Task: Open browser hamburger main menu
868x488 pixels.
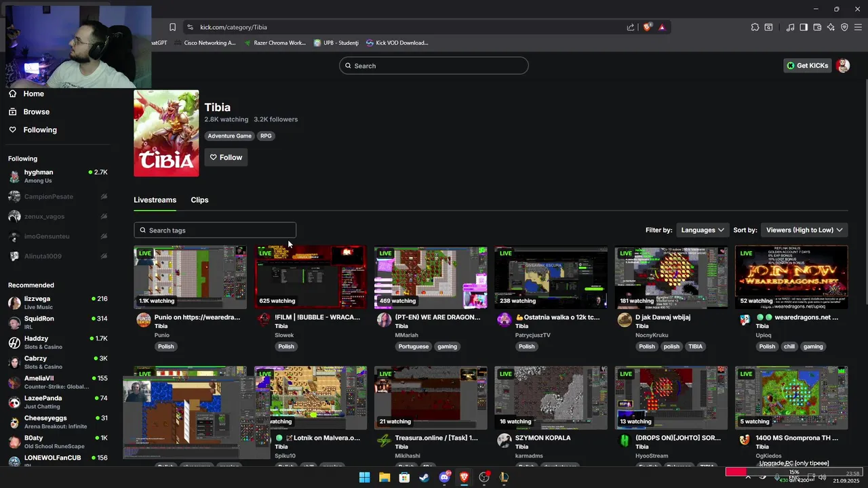Action: click(x=858, y=27)
